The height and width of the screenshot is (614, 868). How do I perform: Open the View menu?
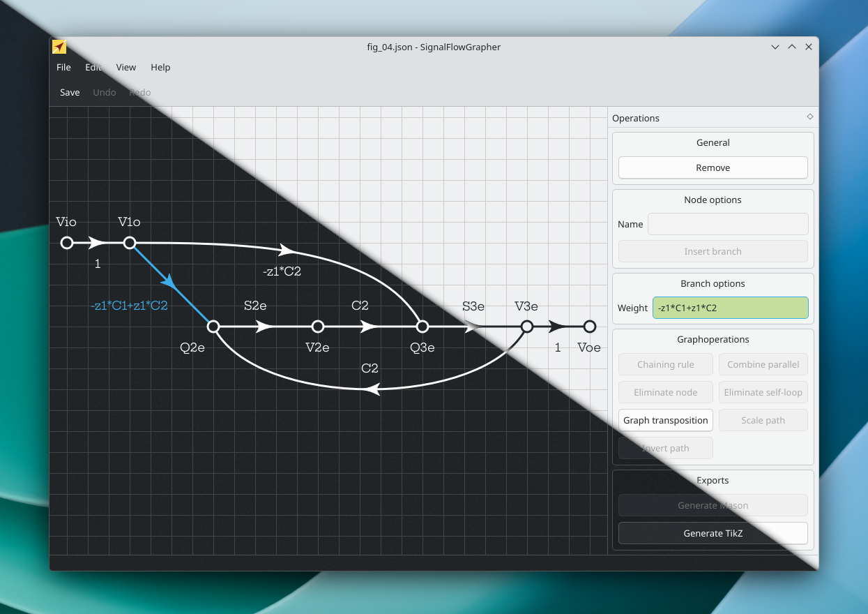(126, 67)
